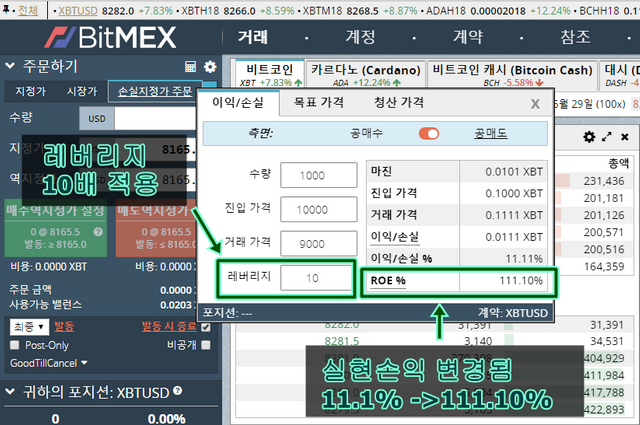Select the 시장가 order tab

click(x=82, y=91)
